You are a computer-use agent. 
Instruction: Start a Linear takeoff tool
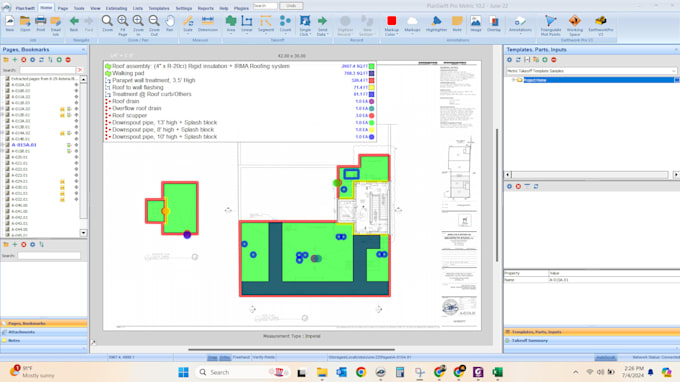pyautogui.click(x=247, y=24)
